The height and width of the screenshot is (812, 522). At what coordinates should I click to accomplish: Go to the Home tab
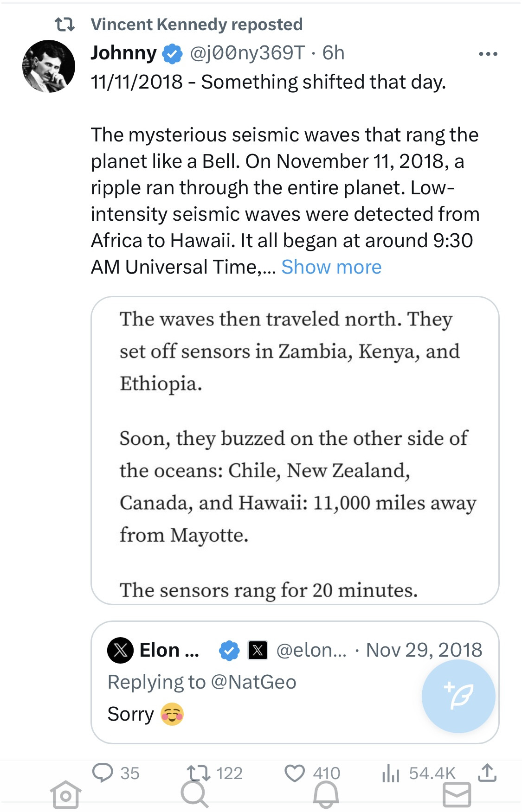pos(65,795)
